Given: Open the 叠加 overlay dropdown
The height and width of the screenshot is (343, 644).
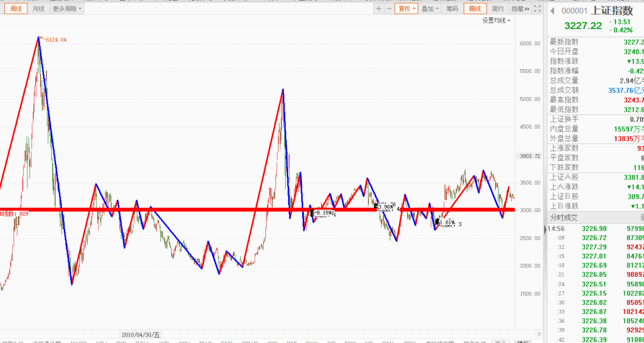Looking at the screenshot, I should [x=430, y=9].
